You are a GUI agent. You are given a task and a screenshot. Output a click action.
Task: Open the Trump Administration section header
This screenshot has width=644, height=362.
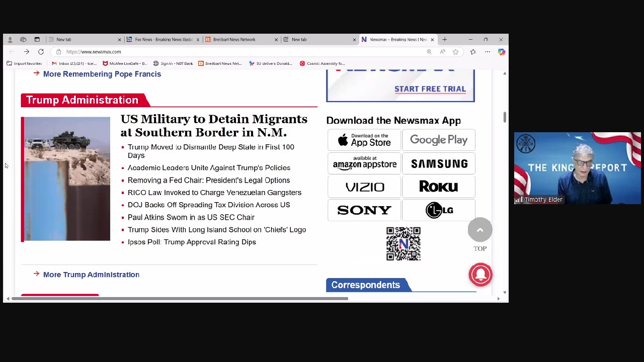tap(83, 100)
